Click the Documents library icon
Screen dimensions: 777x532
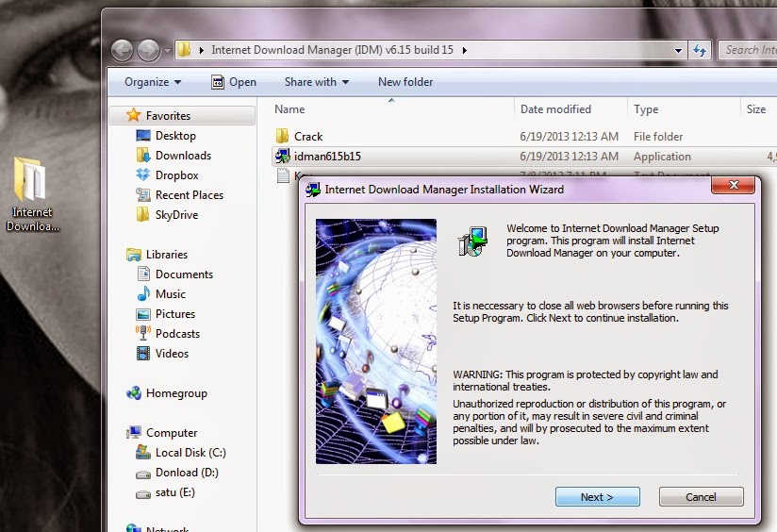pos(143,274)
